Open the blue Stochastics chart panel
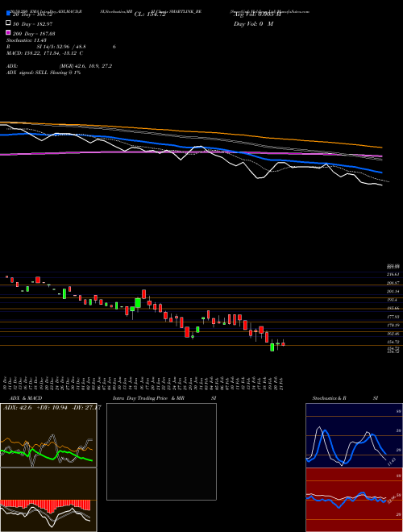 (x=354, y=435)
